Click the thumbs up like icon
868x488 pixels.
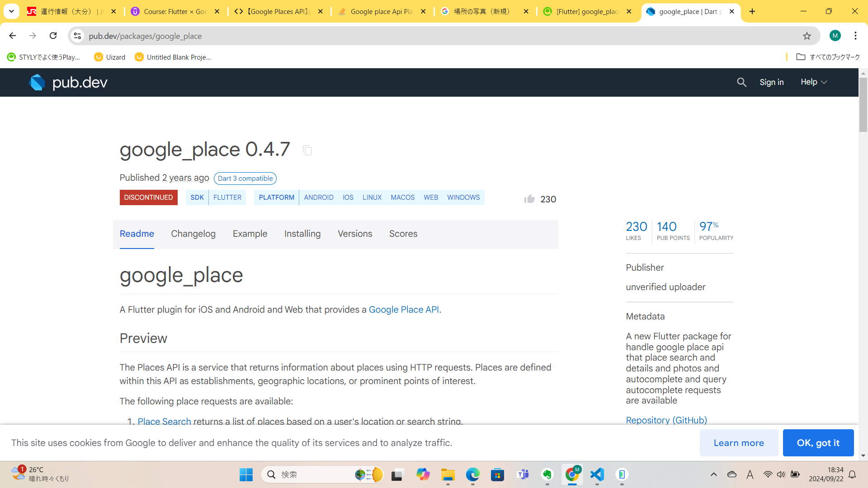[529, 198]
